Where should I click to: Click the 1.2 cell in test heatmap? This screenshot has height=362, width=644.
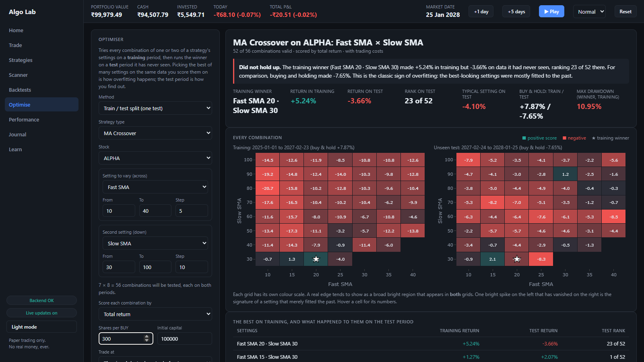pyautogui.click(x=565, y=174)
